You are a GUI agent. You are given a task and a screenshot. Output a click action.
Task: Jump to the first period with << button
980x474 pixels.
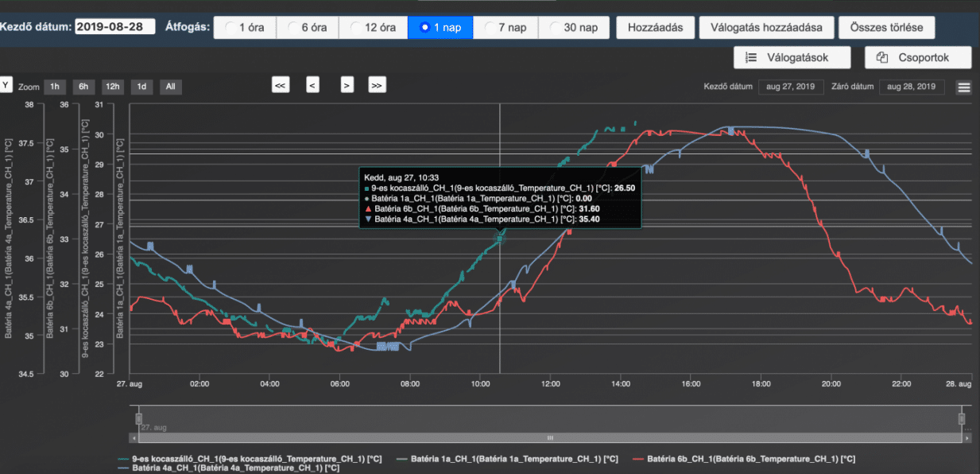280,85
